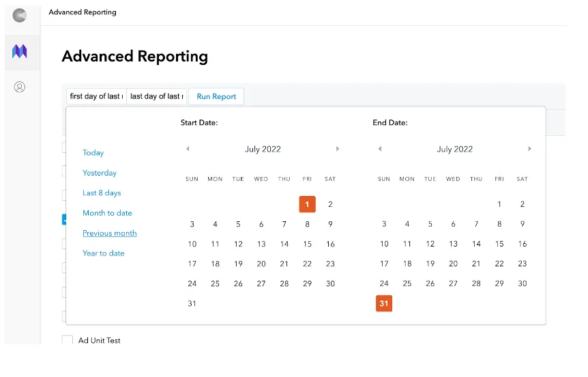588x377 pixels.
Task: Pick July 23 in Start Date calendar
Action: pyautogui.click(x=330, y=264)
